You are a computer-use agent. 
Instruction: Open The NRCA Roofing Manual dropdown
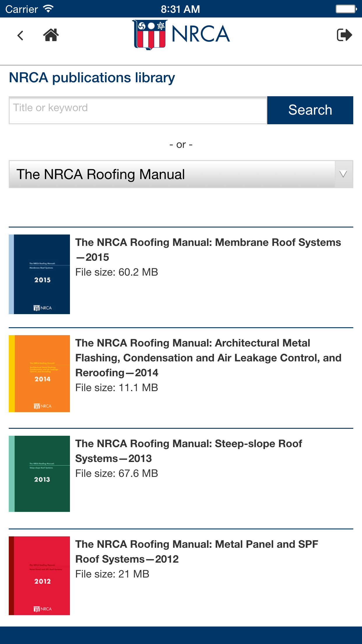[x=181, y=174]
